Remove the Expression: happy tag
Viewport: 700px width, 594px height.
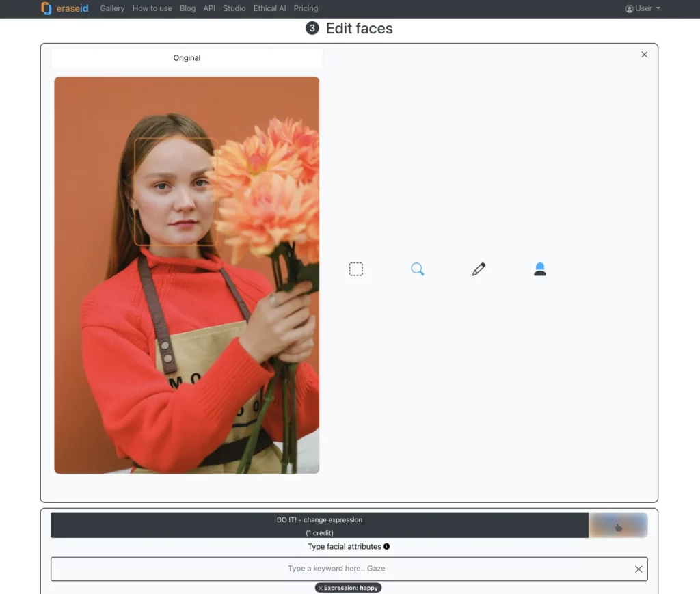point(321,588)
